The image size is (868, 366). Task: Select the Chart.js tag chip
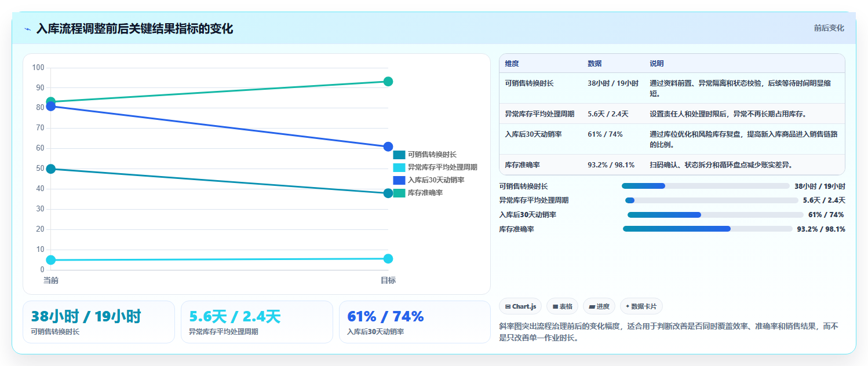point(521,306)
